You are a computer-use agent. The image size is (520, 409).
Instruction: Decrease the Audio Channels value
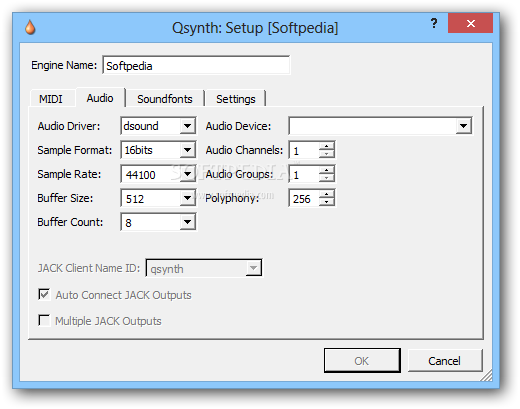[327, 154]
